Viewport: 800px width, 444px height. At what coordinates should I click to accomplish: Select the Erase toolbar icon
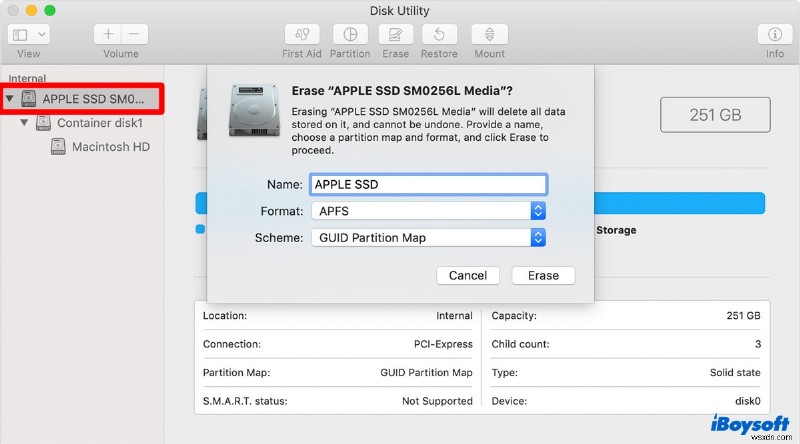[x=395, y=34]
